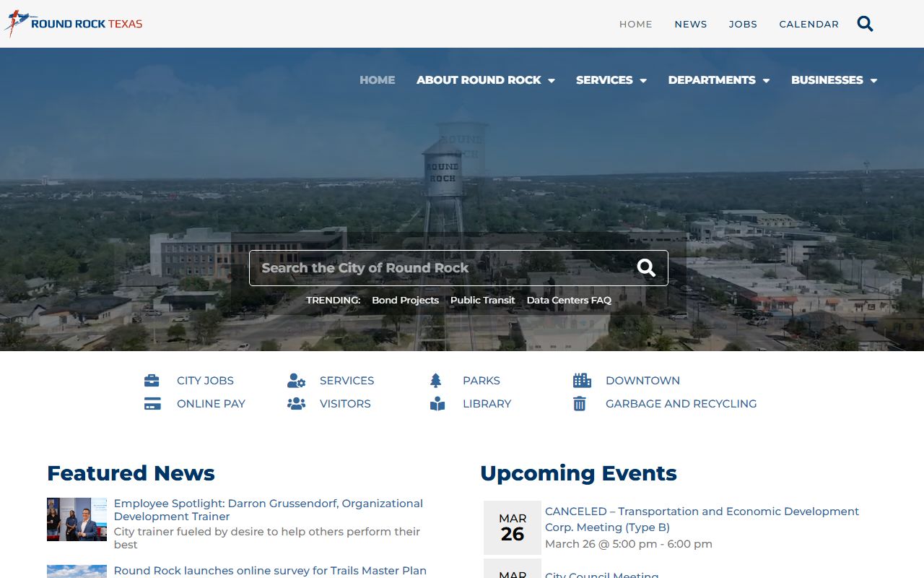
Task: Expand the Services dropdown in main nav
Action: (x=611, y=80)
